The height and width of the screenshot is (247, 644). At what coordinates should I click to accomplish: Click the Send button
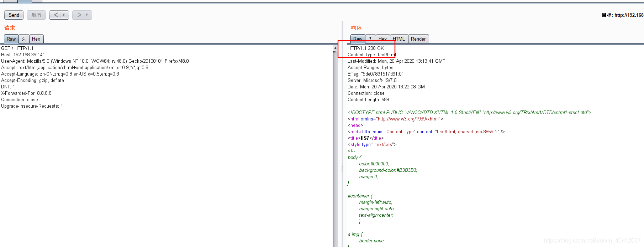[x=14, y=15]
